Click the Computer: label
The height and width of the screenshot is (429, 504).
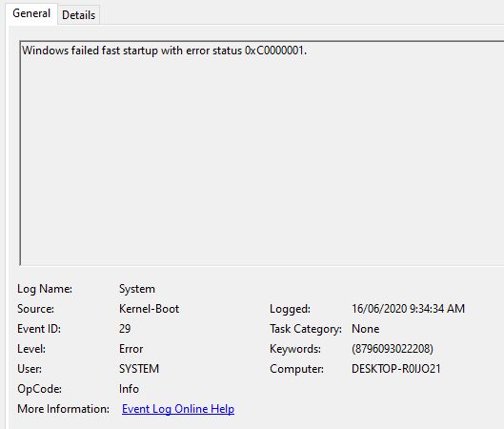click(x=296, y=369)
